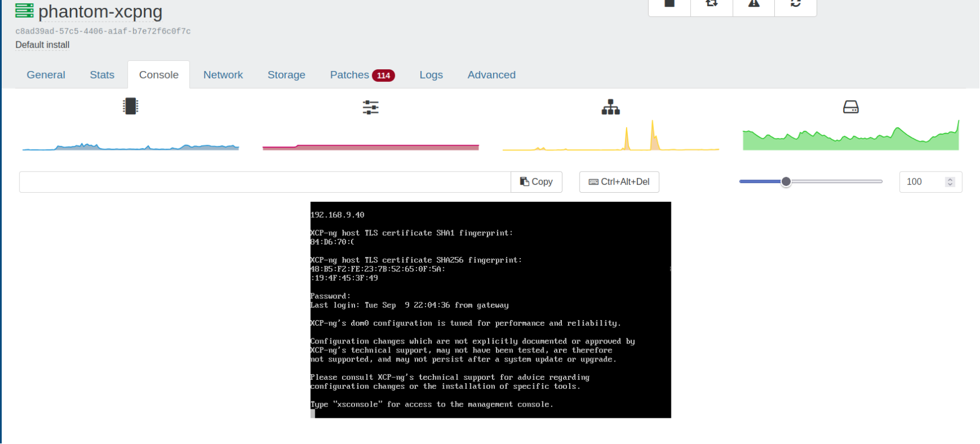Click the reboot host circular arrows icon
The image size is (980, 444).
795,5
